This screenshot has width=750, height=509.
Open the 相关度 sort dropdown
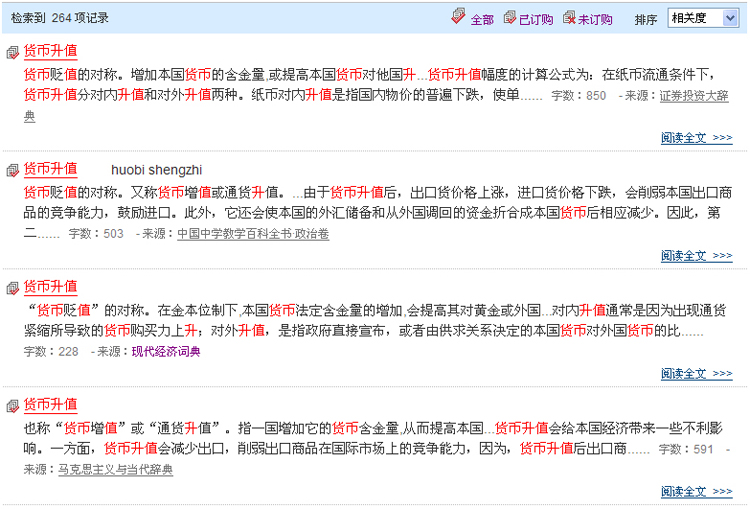tap(703, 18)
